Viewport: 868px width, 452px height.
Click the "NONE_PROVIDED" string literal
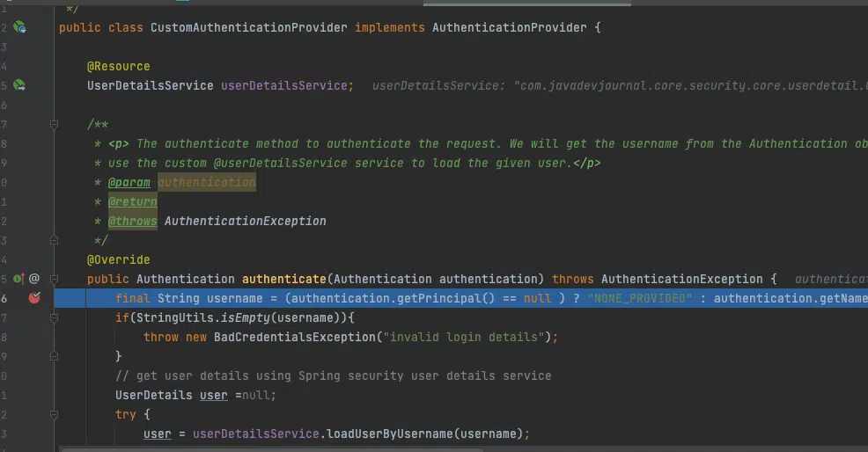[640, 299]
